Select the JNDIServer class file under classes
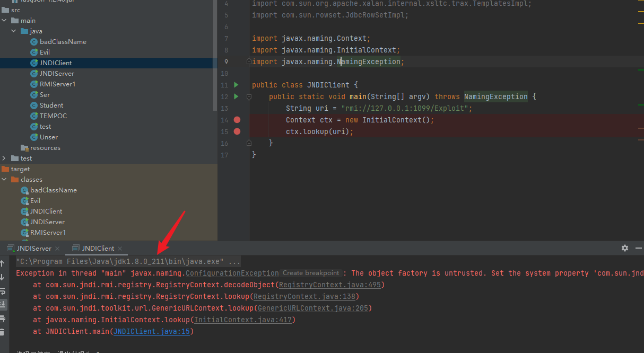Screen dimensions: 644x353 pyautogui.click(x=47, y=222)
